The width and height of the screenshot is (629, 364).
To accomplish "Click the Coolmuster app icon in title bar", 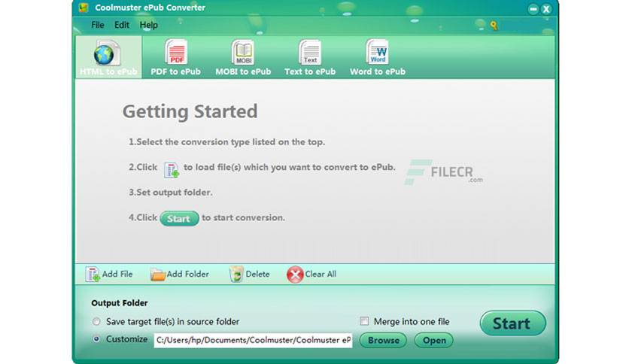I will pyautogui.click(x=84, y=8).
